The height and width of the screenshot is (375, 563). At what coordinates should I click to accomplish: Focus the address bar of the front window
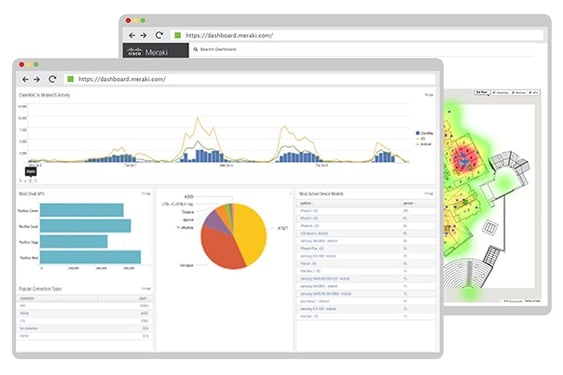(x=250, y=79)
